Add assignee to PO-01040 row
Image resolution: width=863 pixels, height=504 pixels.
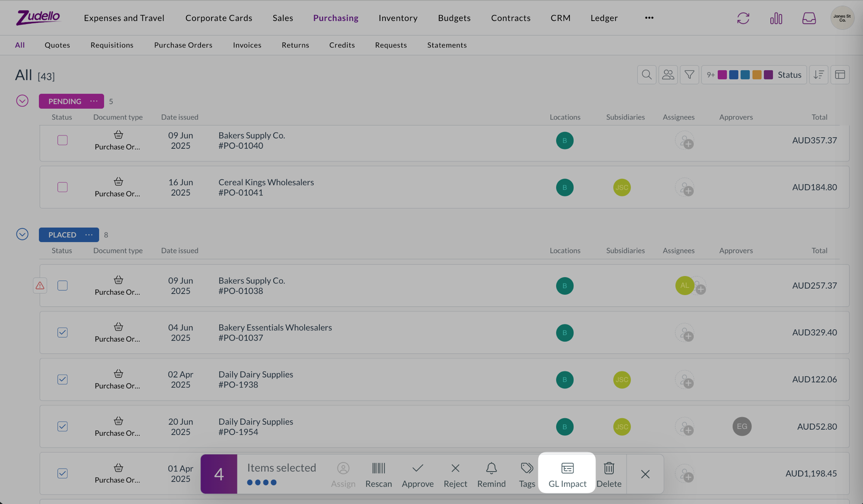point(685,141)
